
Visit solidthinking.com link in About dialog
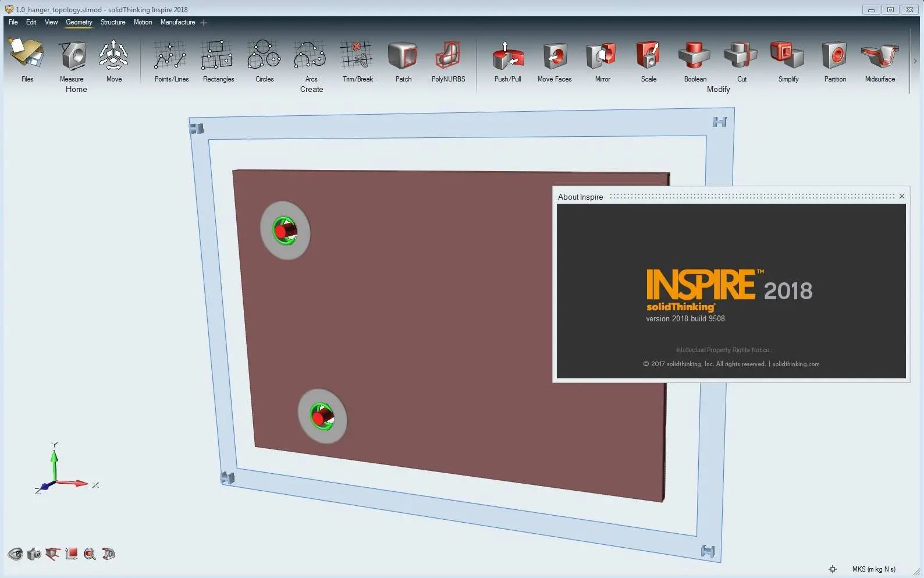795,364
